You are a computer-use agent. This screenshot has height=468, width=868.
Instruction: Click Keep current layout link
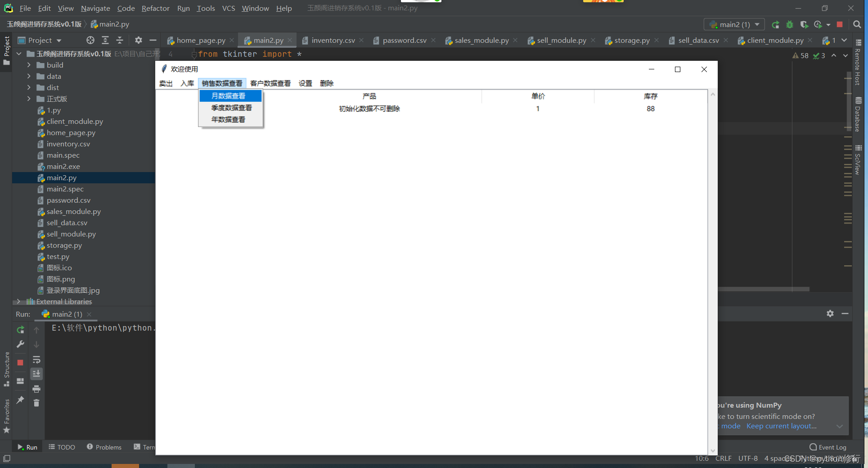point(781,426)
